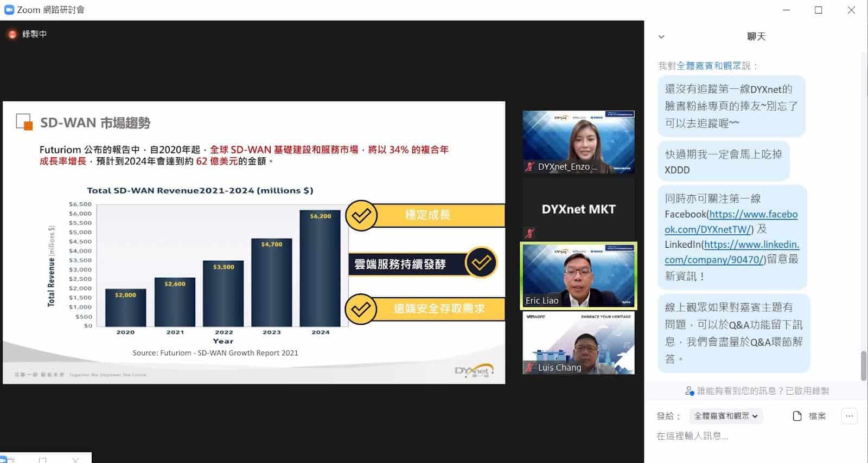This screenshot has width=868, height=463.
Task: Click chat message 還沒有追蹤第一線DYXnet
Action: (731, 106)
